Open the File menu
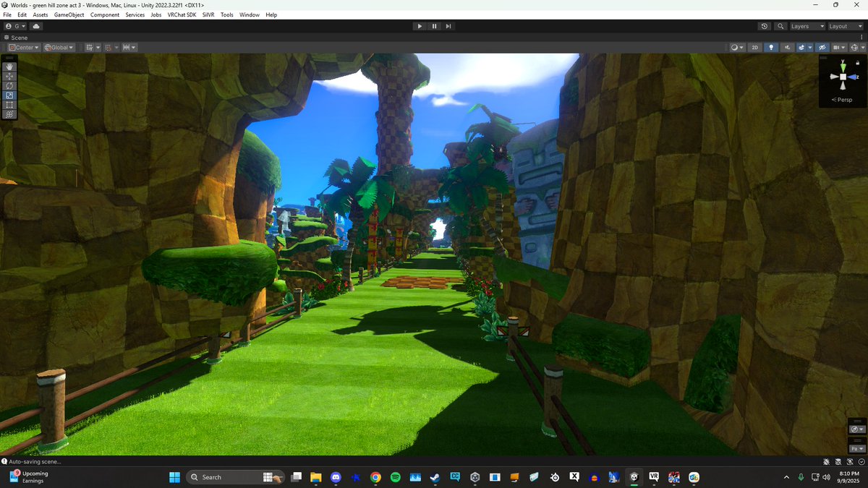Viewport: 868px width, 488px height. point(7,14)
